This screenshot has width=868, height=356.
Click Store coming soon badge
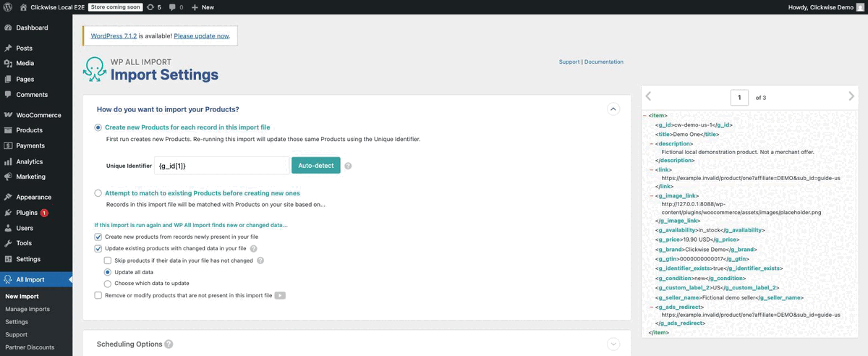click(114, 7)
